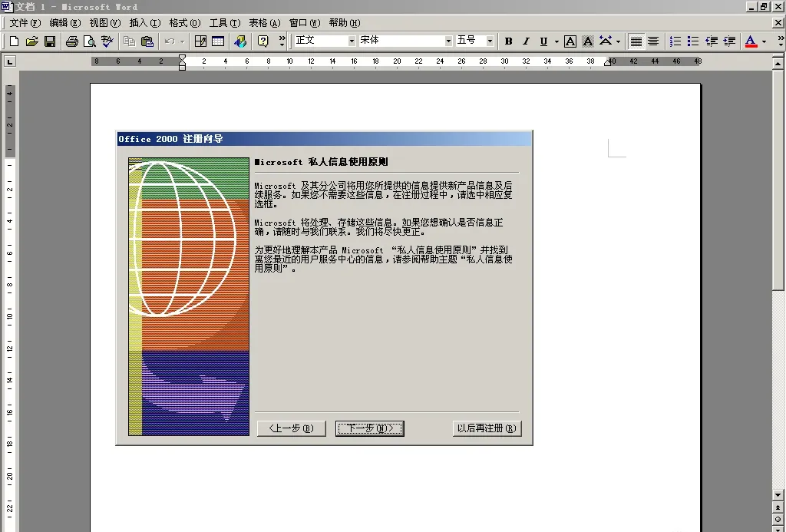Open the font color dropdown arrow
Image resolution: width=786 pixels, height=532 pixels.
[x=764, y=41]
